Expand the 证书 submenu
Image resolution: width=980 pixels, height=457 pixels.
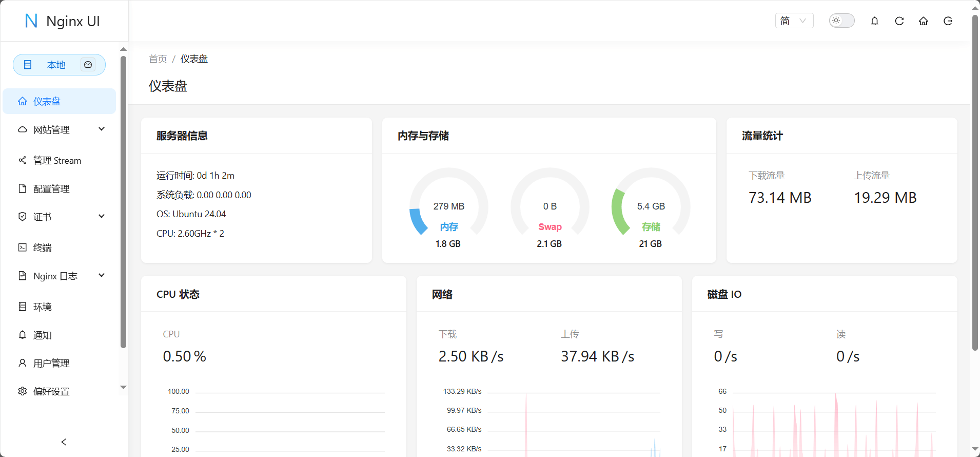click(x=62, y=217)
